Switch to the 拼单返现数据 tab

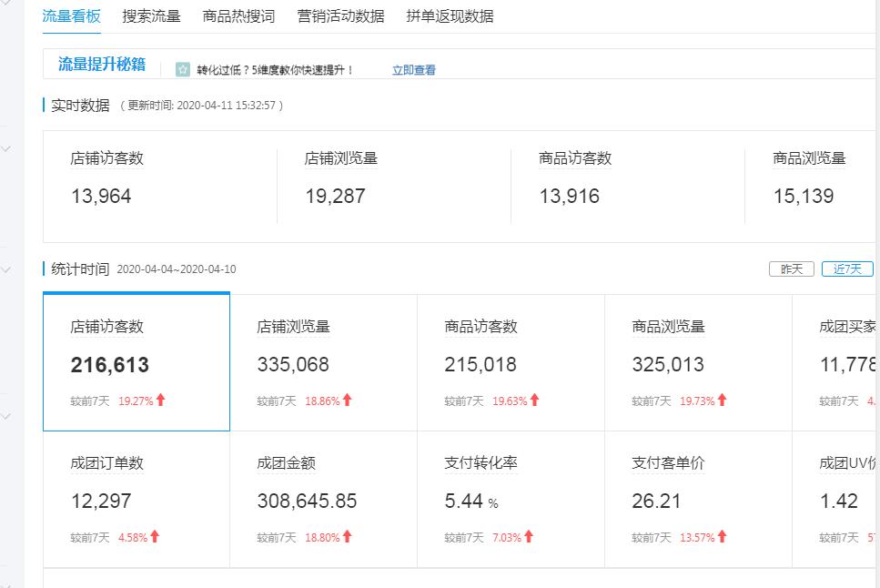[450, 15]
